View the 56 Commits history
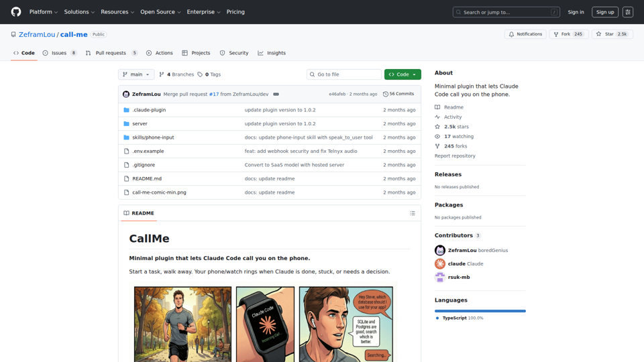This screenshot has width=644, height=362. [398, 94]
